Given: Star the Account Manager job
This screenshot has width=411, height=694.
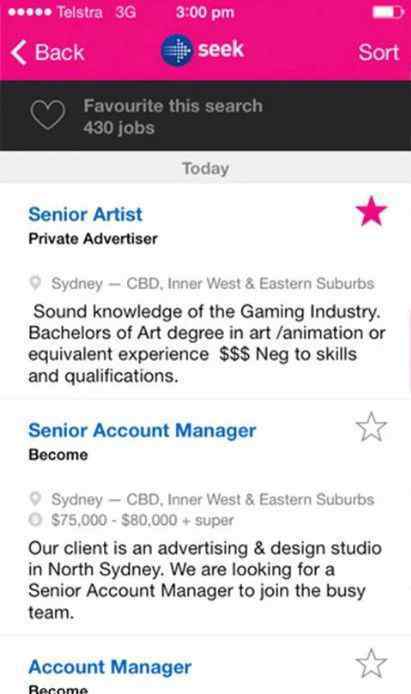Looking at the screenshot, I should [371, 663].
